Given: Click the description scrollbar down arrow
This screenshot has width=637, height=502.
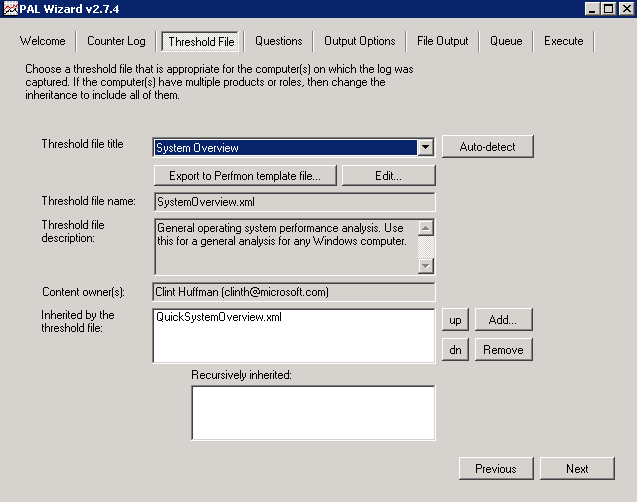Looking at the screenshot, I should coord(425,266).
